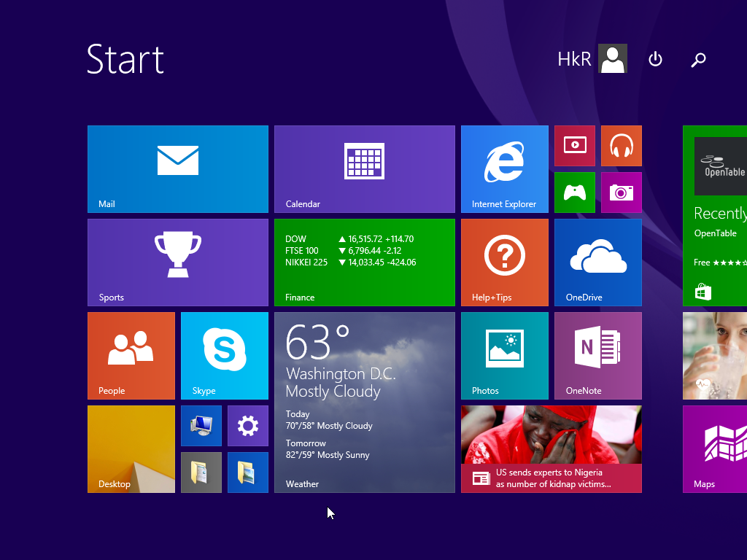Open the Mail tile
Screen dimensions: 747x560
178,169
